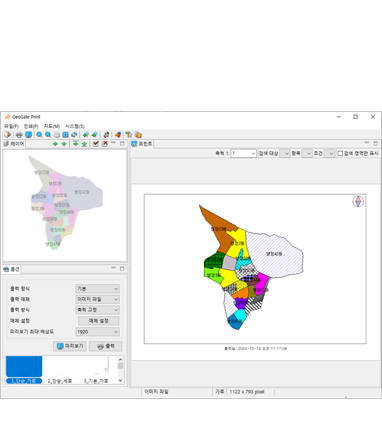Viewport: 382px width, 430px height.
Task: Click the blue grid full-extent toolbar icon
Action: click(65, 135)
